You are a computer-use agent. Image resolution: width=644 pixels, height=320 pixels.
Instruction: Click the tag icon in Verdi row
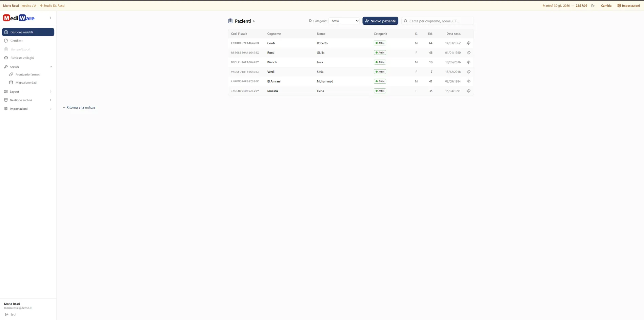[469, 72]
